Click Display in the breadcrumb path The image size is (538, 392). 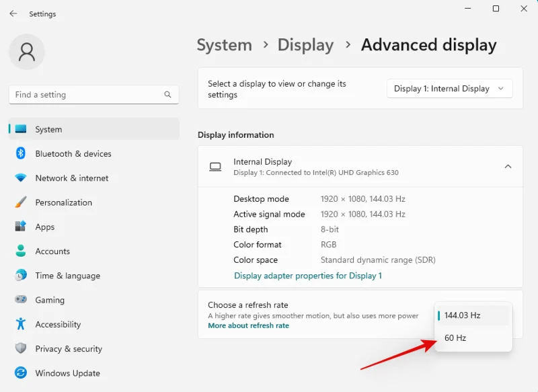pos(305,45)
